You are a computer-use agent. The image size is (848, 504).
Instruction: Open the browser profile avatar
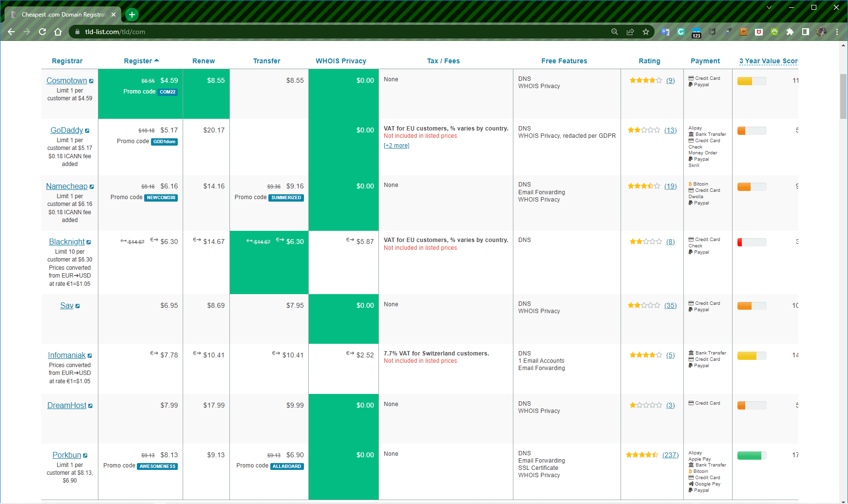point(822,32)
